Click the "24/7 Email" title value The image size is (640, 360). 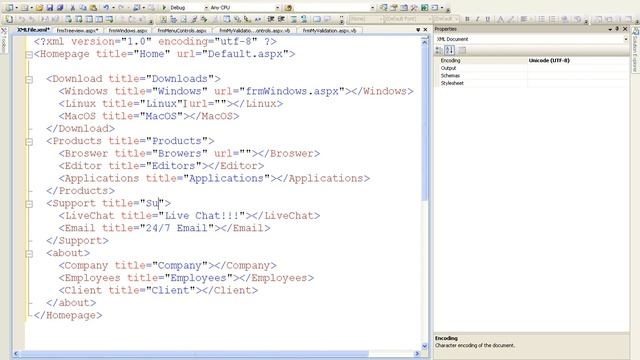[x=177, y=228]
